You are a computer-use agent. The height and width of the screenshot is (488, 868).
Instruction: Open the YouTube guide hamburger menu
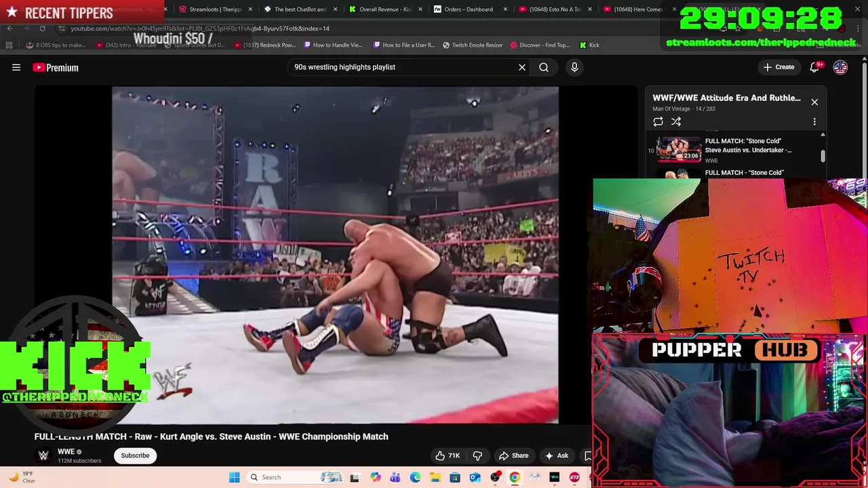(16, 67)
